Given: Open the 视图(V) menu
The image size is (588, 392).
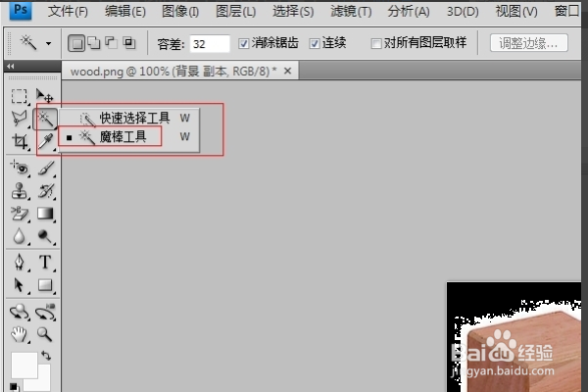Looking at the screenshot, I should [x=516, y=12].
